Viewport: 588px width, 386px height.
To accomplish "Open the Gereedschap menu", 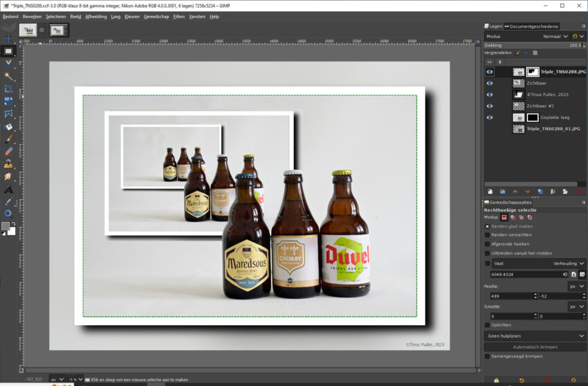I will coord(156,17).
